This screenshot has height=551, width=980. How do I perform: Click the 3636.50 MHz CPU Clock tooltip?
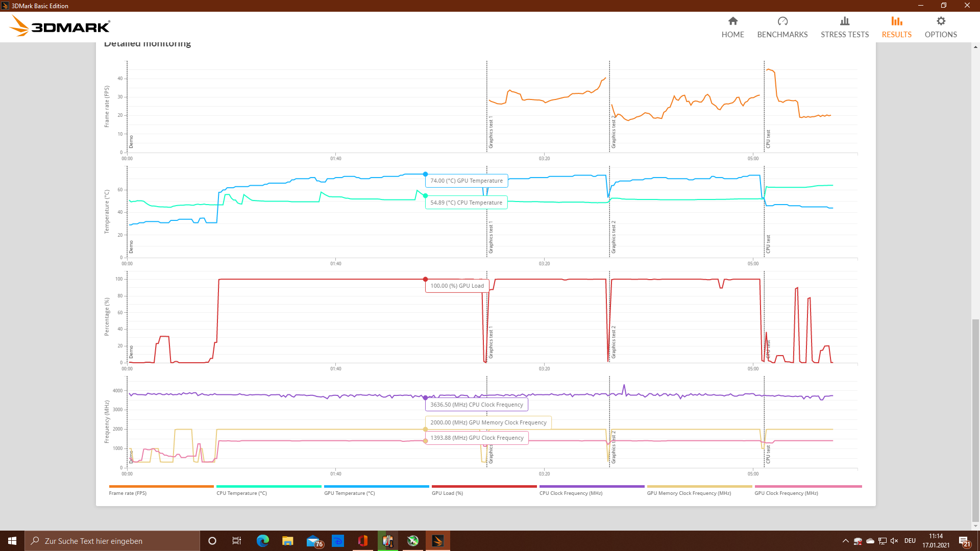(477, 405)
